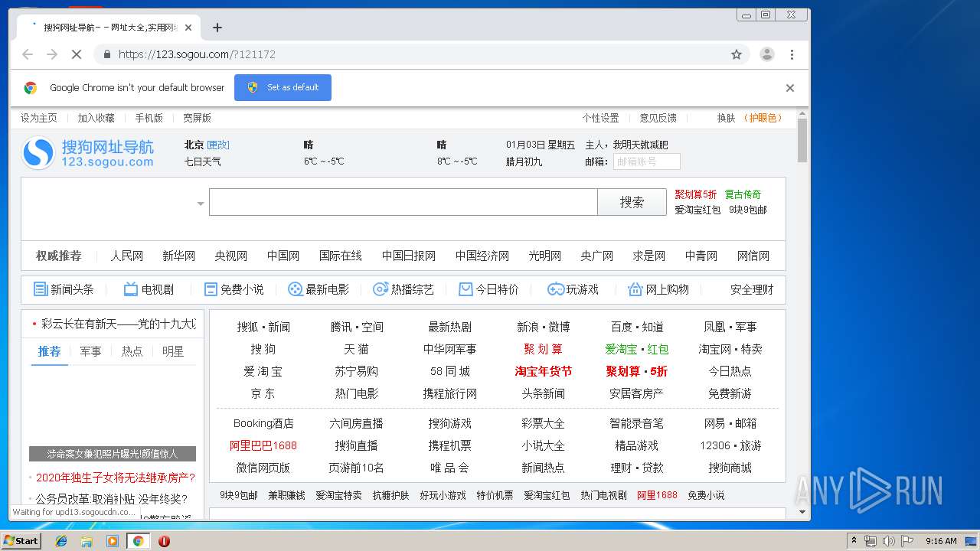
Task: Click the taskbar clock 9:16 AM
Action: tap(941, 541)
